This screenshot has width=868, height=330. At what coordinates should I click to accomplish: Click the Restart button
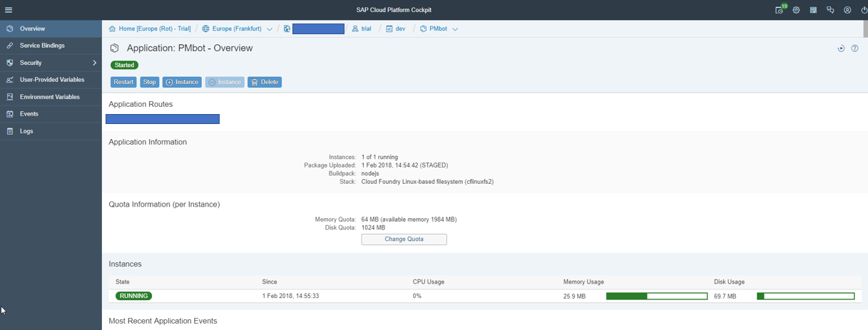(123, 82)
